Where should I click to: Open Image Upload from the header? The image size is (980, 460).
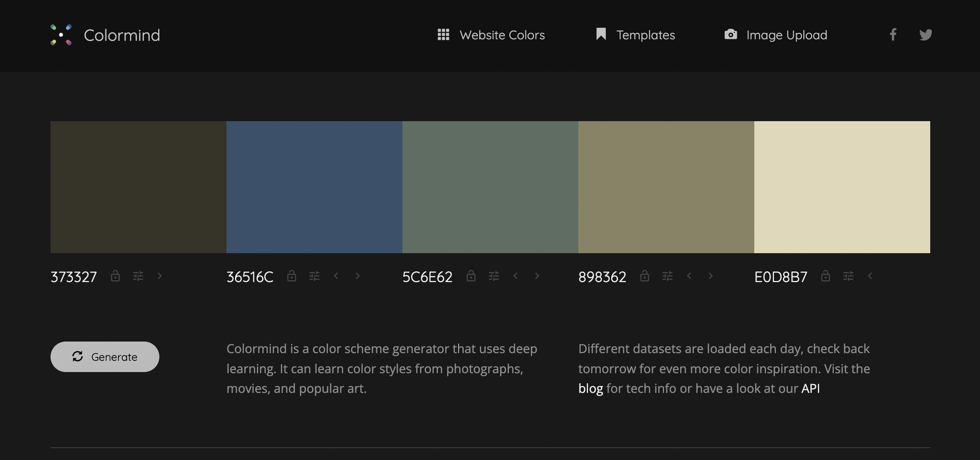point(775,35)
